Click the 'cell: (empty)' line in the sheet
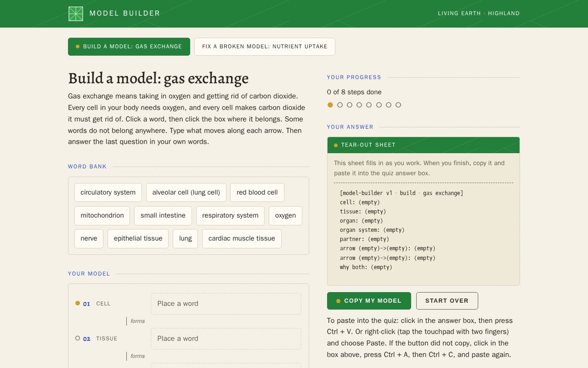Viewport: 588px width, 368px height. (x=360, y=202)
